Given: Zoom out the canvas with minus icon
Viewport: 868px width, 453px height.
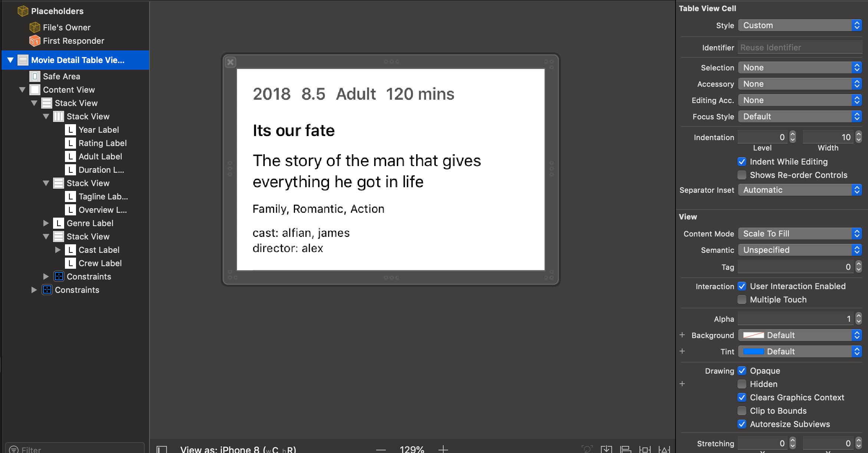Looking at the screenshot, I should point(381,449).
